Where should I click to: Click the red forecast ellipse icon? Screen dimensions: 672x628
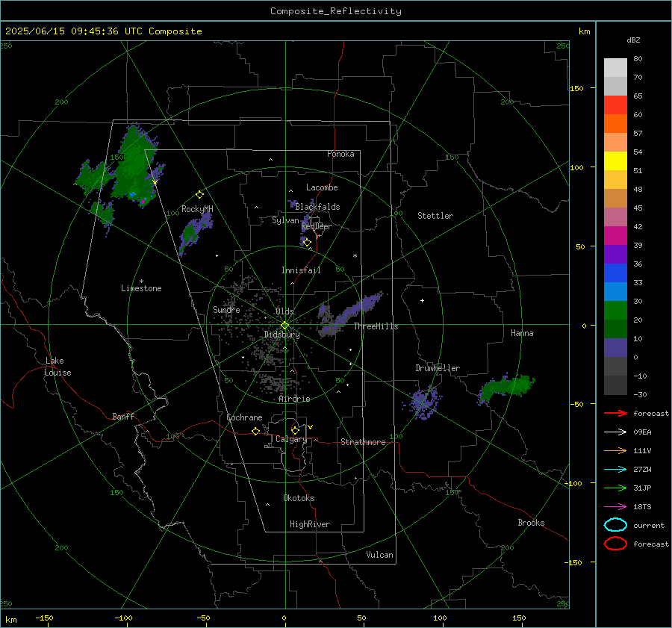tap(615, 544)
